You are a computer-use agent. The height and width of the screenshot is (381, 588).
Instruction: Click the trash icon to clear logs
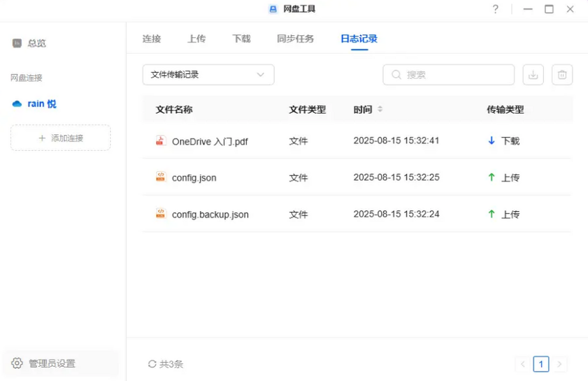562,74
